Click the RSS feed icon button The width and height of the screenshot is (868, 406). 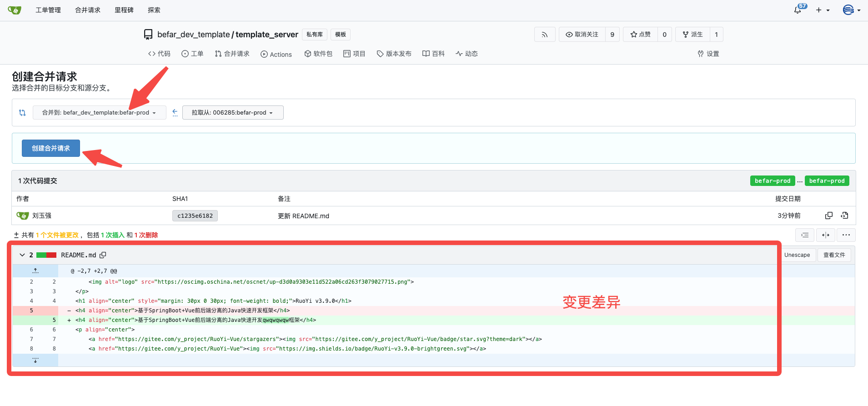coord(545,35)
